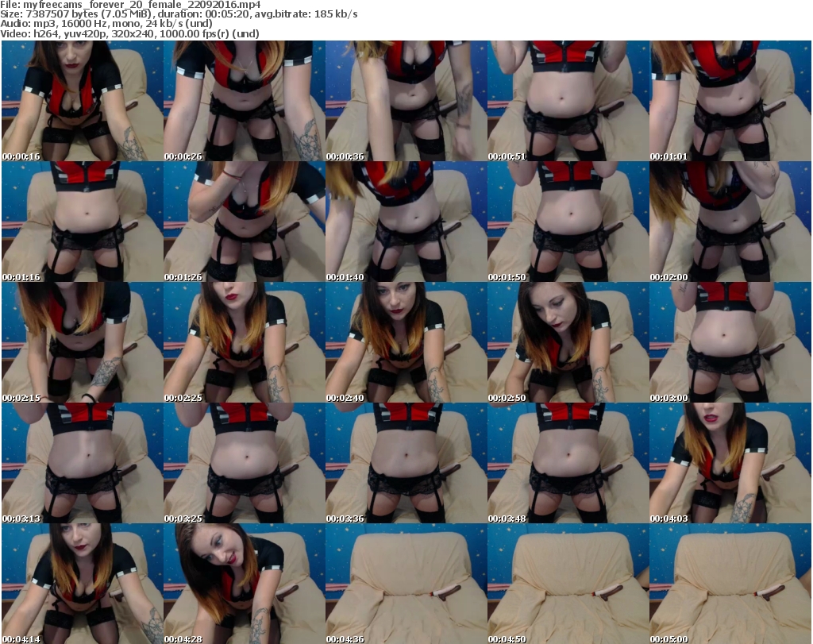The image size is (813, 644).
Task: Select the thumbnail stamped 00:02:00
Action: [730, 222]
